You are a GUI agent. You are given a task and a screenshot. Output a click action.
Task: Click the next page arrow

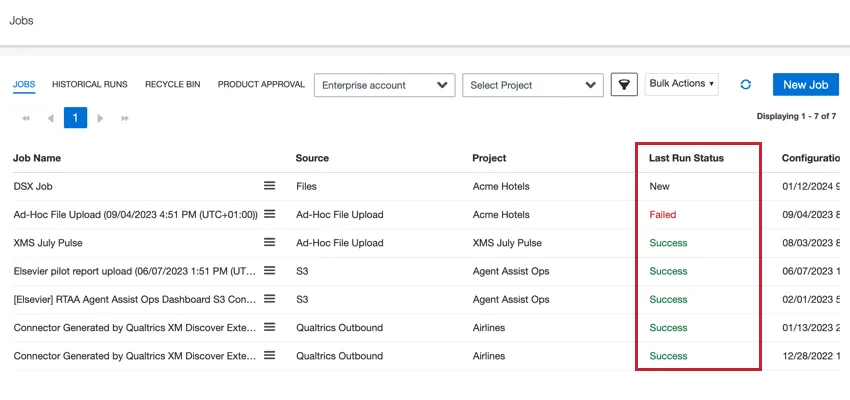(100, 118)
